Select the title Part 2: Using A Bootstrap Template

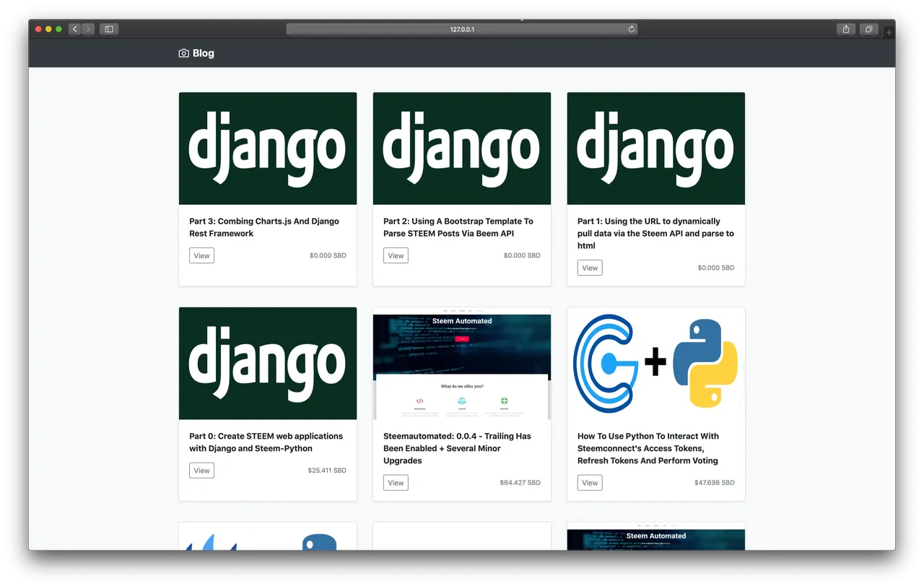pyautogui.click(x=458, y=227)
